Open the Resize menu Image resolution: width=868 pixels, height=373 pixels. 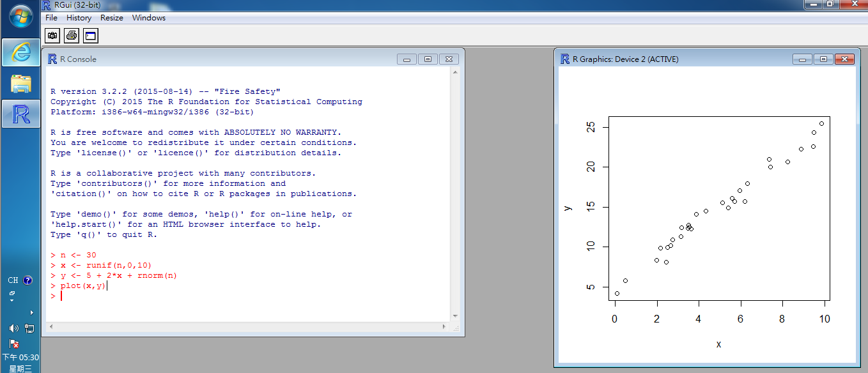point(112,18)
